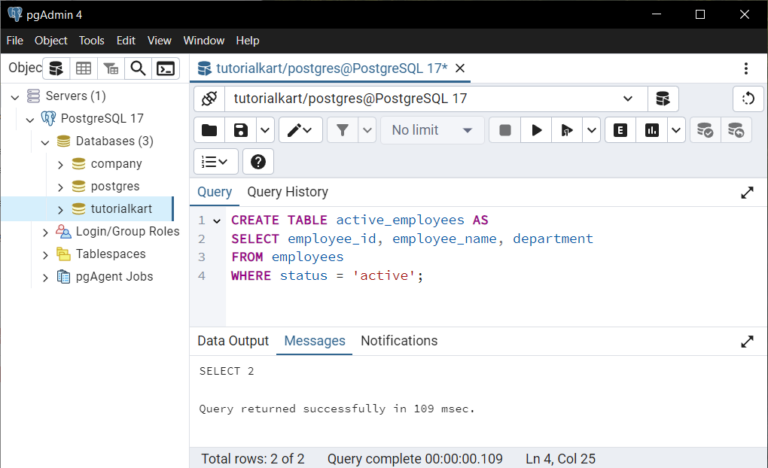The width and height of the screenshot is (768, 468).
Task: Click the Stop query square button
Action: (x=505, y=130)
